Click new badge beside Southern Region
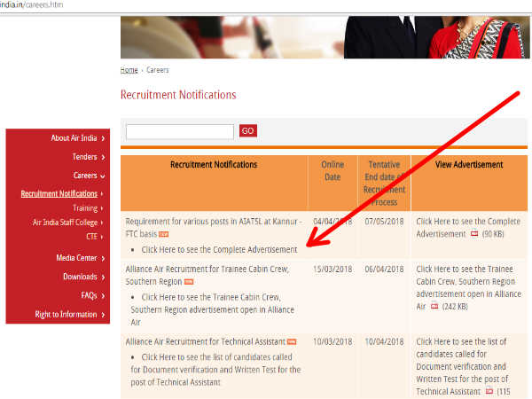The image size is (532, 399). pos(189,282)
